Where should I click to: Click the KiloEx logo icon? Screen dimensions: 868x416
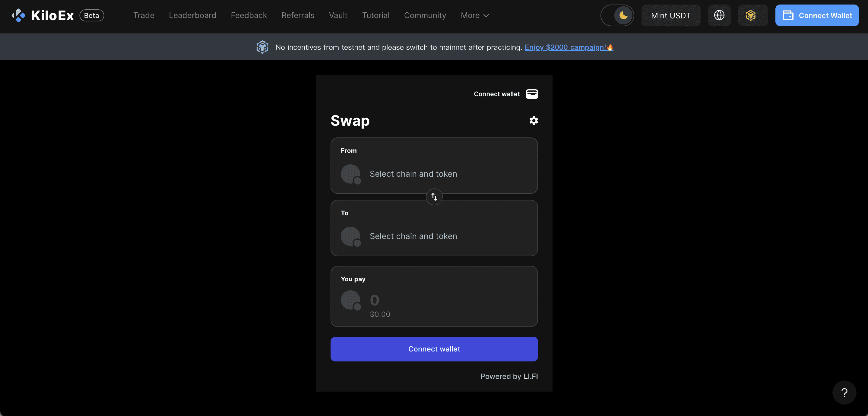pyautogui.click(x=18, y=15)
